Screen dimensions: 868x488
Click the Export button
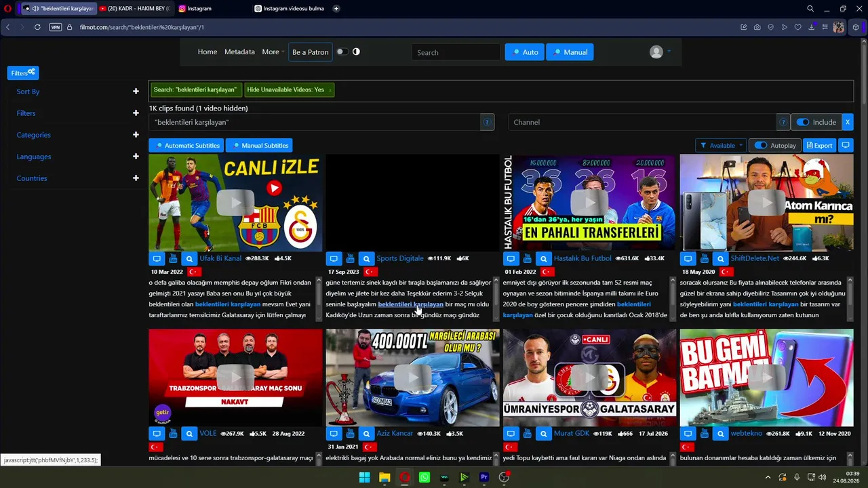pos(819,145)
